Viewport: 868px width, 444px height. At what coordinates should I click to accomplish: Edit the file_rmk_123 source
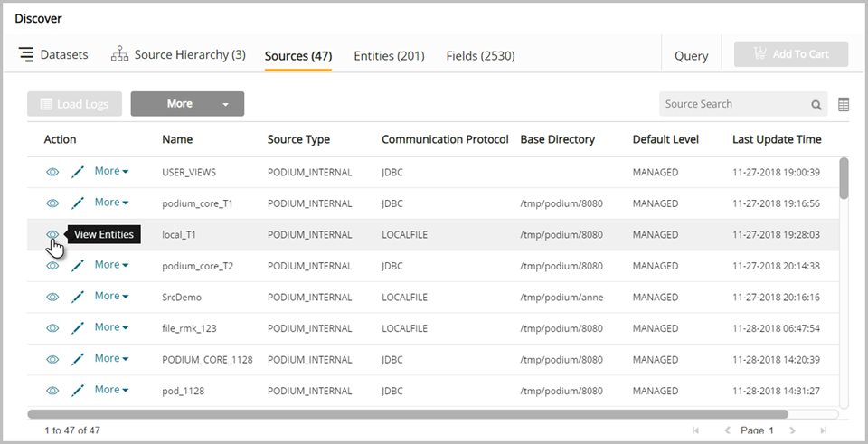pyautogui.click(x=78, y=328)
